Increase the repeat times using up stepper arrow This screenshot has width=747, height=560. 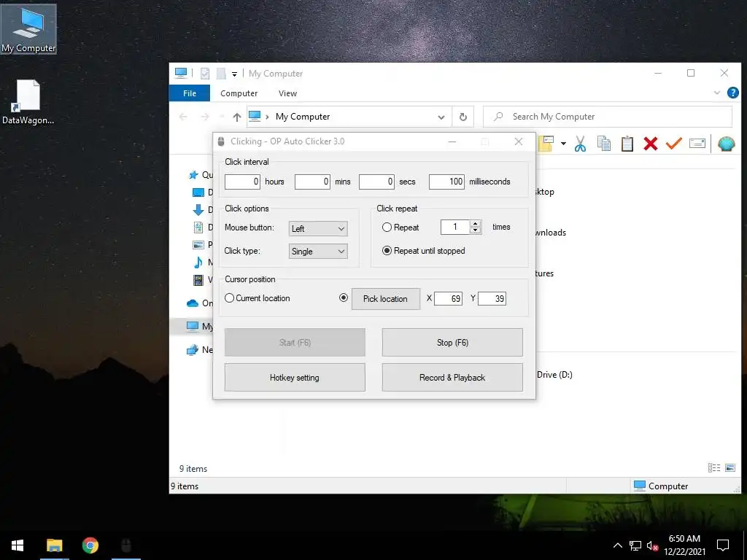click(475, 224)
